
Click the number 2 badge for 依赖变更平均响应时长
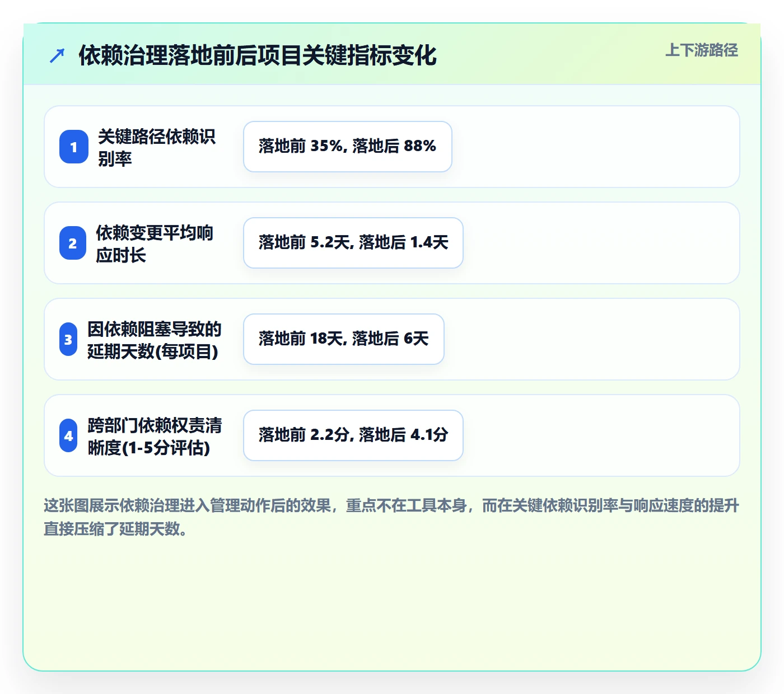pyautogui.click(x=73, y=243)
